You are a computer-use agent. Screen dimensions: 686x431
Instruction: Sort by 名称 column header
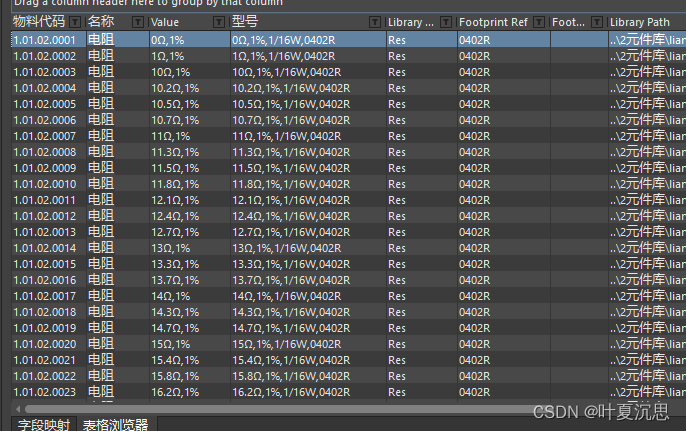pyautogui.click(x=101, y=21)
